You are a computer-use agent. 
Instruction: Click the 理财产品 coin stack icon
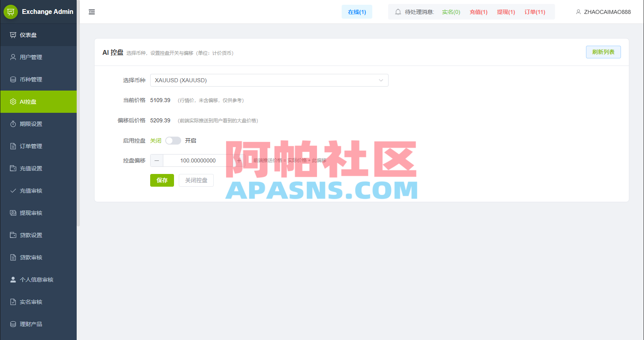(13, 324)
